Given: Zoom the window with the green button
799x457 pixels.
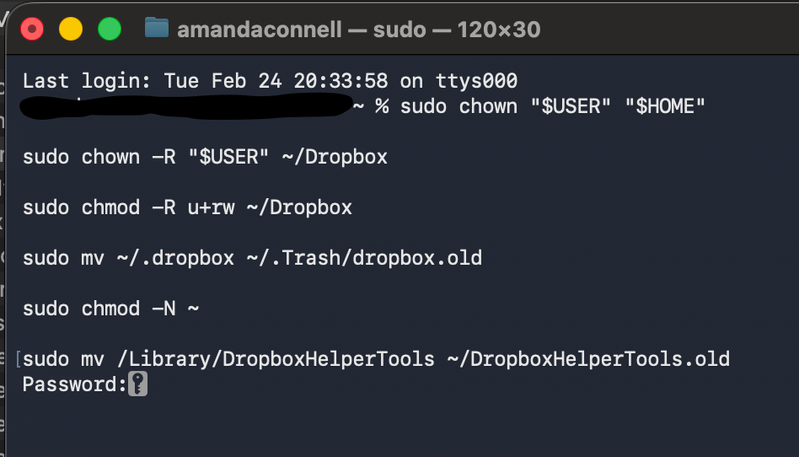Looking at the screenshot, I should pyautogui.click(x=109, y=29).
